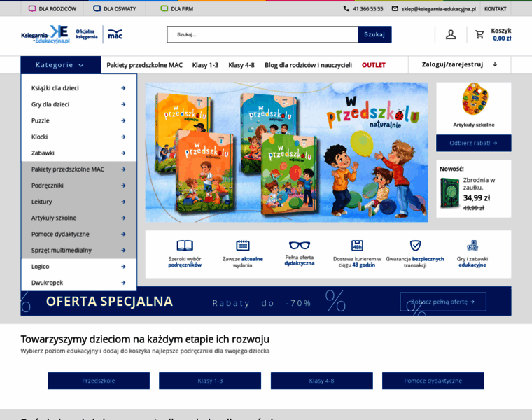
Task: Click the MAC publisher logo
Action: [x=115, y=34]
